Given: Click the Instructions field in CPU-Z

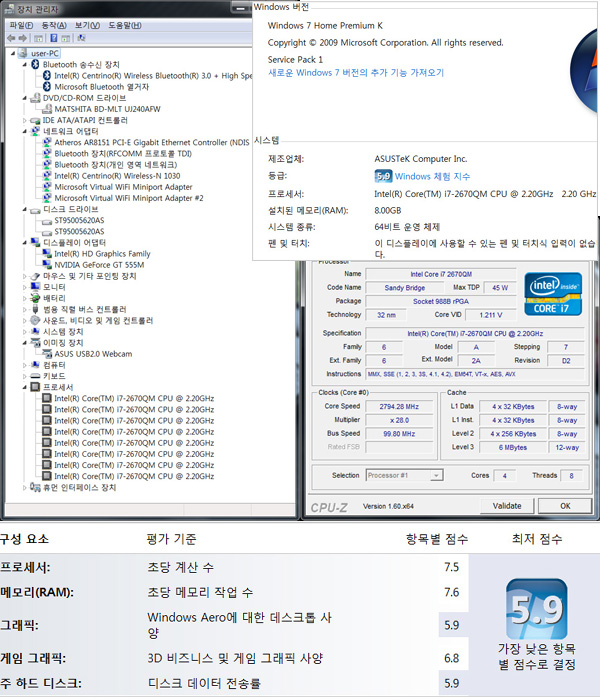Looking at the screenshot, I should click(x=475, y=374).
